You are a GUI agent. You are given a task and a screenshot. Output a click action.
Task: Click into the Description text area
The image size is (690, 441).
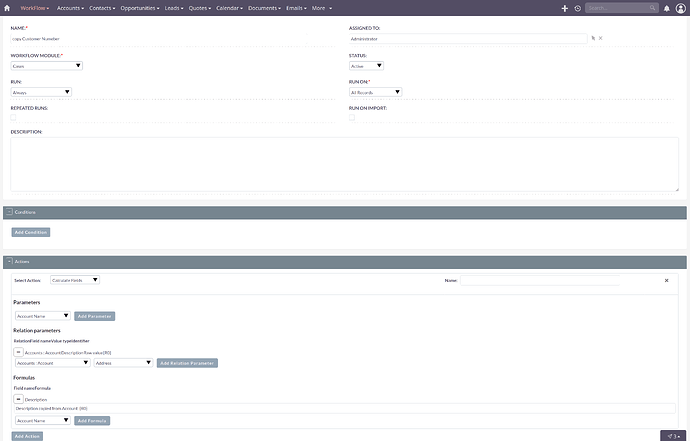345,164
